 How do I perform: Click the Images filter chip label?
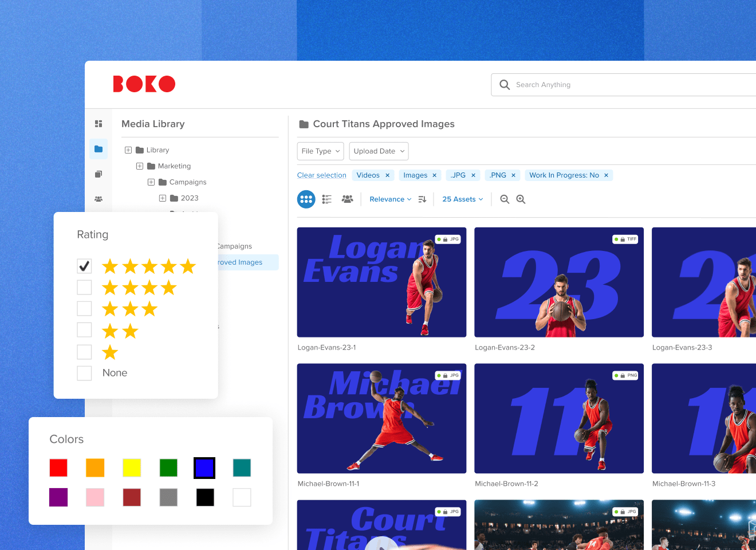(415, 175)
